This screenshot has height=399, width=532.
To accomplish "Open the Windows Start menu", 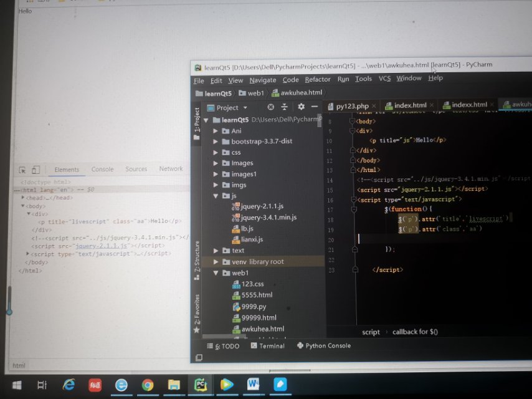I will (17, 385).
